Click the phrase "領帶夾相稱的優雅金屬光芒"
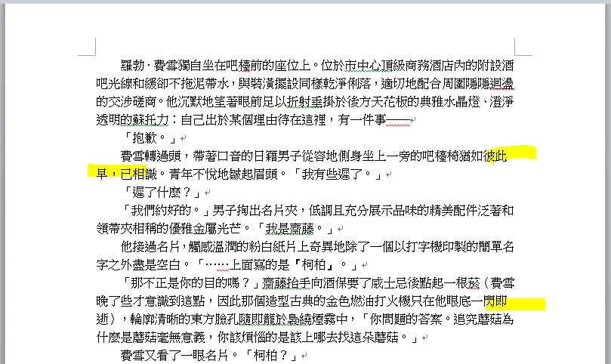Screen dimensions: 611x364 pos(168,228)
